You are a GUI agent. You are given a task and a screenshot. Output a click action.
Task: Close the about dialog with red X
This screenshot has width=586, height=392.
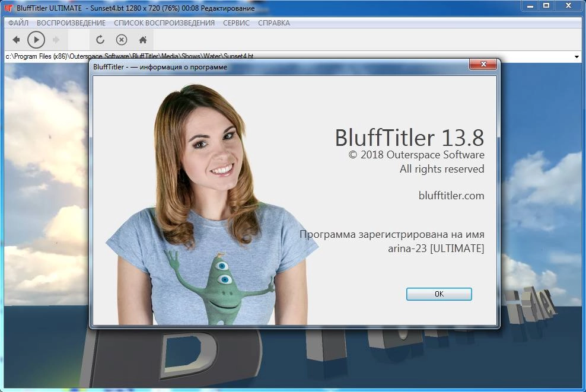coord(483,64)
